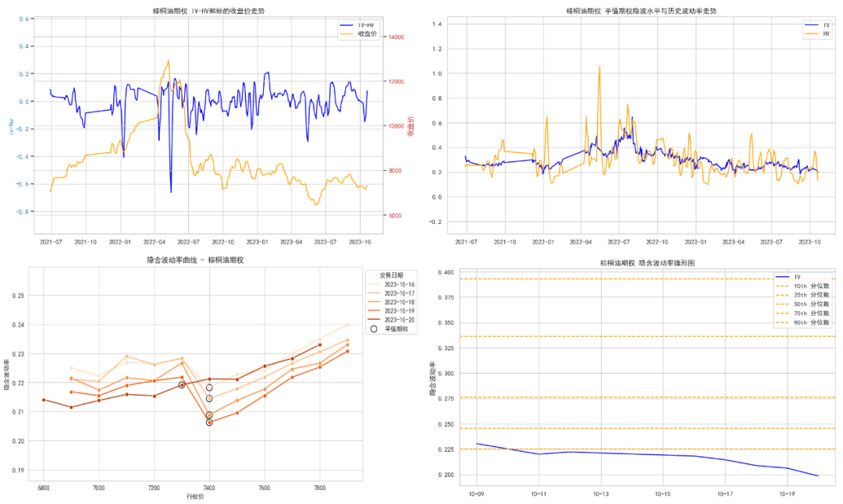Select the "IV" legend entry in the IV vs HV chart
843x504 pixels.
(x=818, y=25)
